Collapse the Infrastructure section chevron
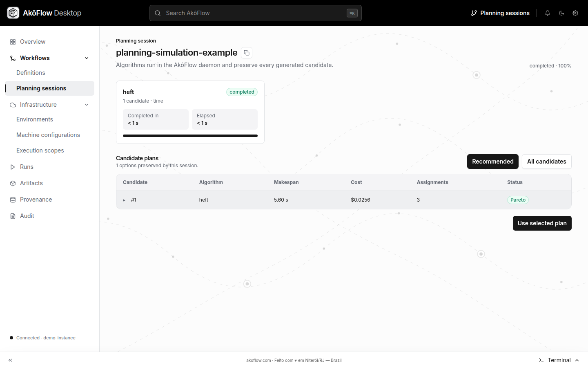 point(87,105)
